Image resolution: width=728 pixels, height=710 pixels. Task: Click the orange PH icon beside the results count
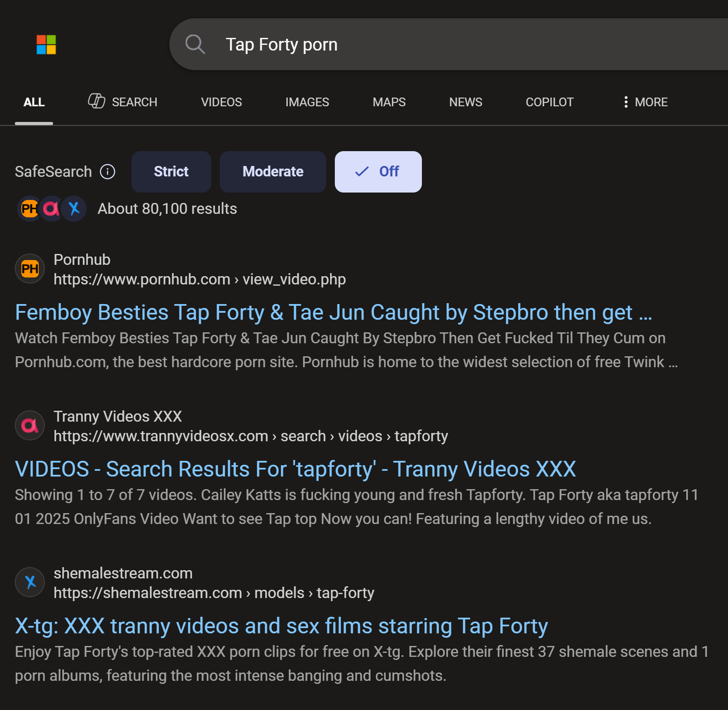click(x=29, y=209)
